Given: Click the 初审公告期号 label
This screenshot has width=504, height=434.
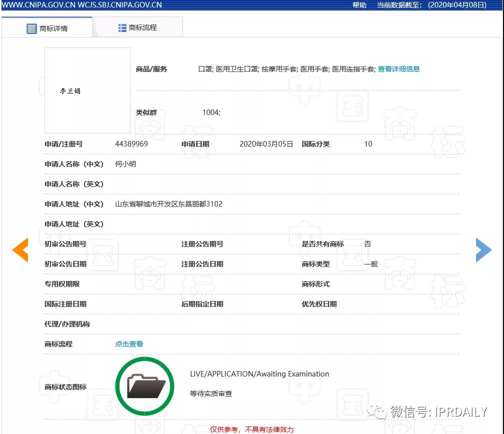Looking at the screenshot, I should pyautogui.click(x=65, y=244).
